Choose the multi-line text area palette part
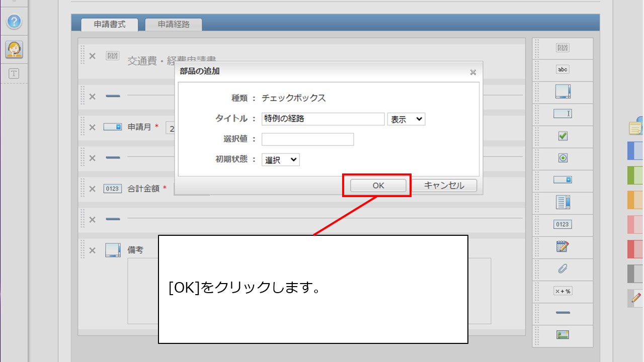The image size is (644, 362). 562,92
